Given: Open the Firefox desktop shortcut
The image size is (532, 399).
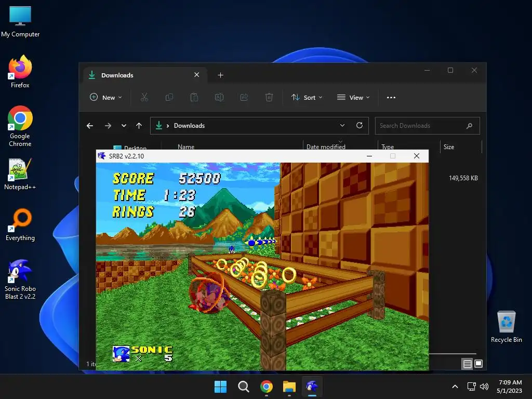Looking at the screenshot, I should (20, 72).
